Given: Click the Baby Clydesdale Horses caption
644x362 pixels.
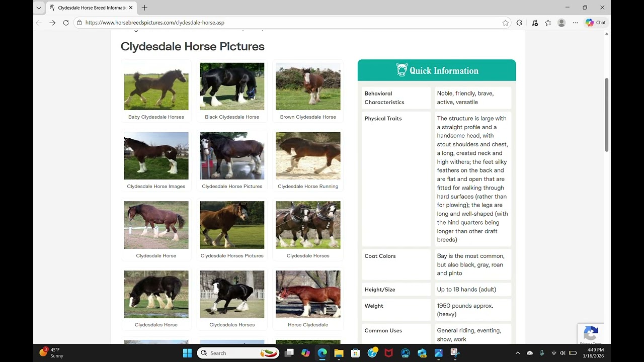Looking at the screenshot, I should click(156, 117).
